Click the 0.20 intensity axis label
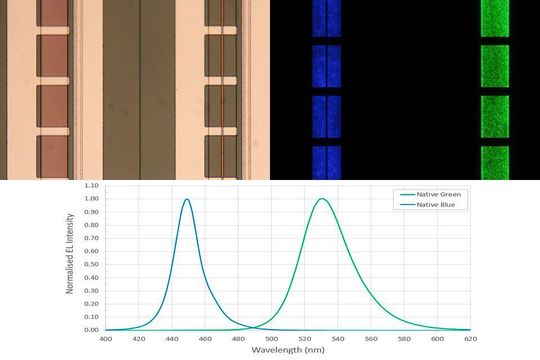The height and width of the screenshot is (360, 540). pos(91,304)
